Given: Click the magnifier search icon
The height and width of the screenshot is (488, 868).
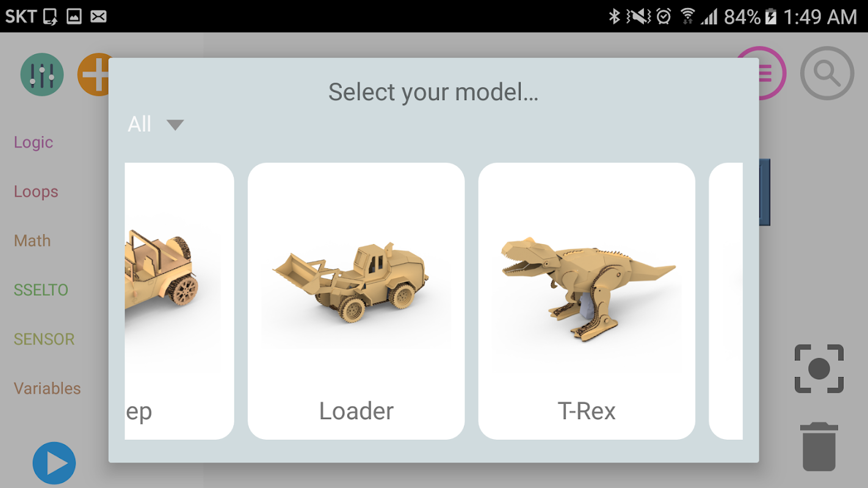Looking at the screenshot, I should point(827,73).
